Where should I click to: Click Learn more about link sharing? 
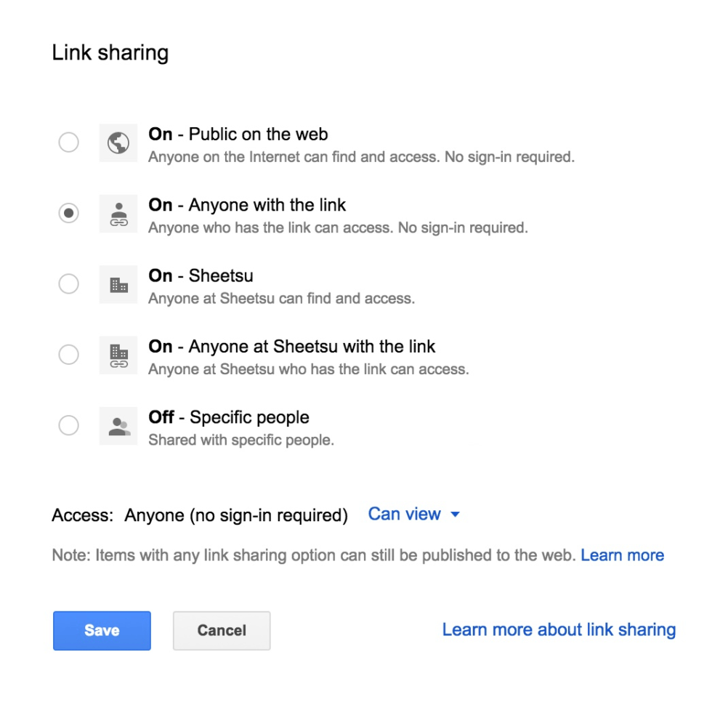(559, 629)
